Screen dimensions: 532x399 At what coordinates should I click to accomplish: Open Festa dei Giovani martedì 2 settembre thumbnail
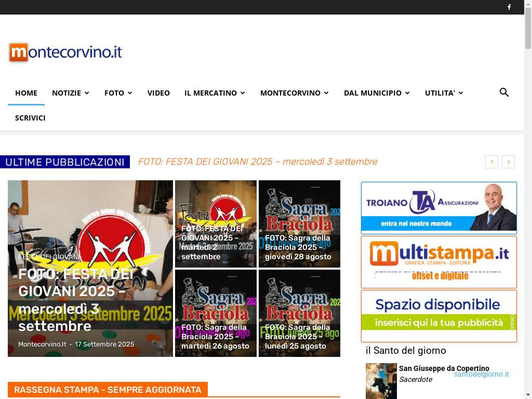pos(216,224)
